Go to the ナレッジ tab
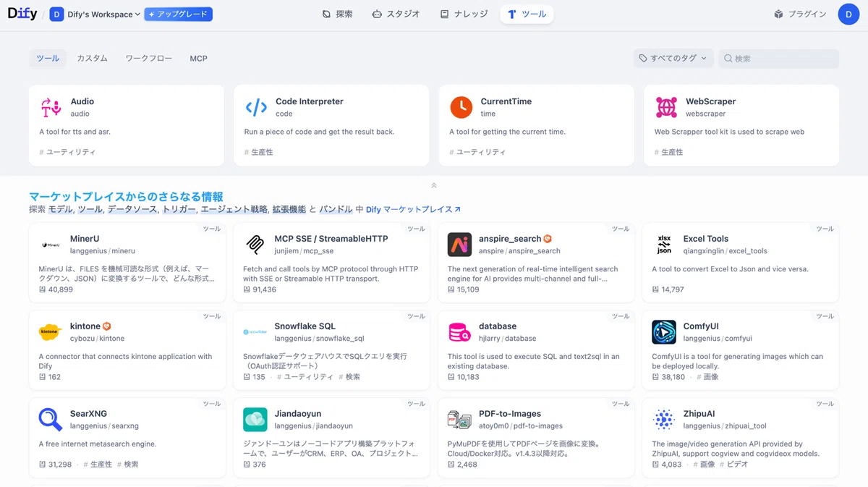Image resolution: width=868 pixels, height=487 pixels. point(464,14)
